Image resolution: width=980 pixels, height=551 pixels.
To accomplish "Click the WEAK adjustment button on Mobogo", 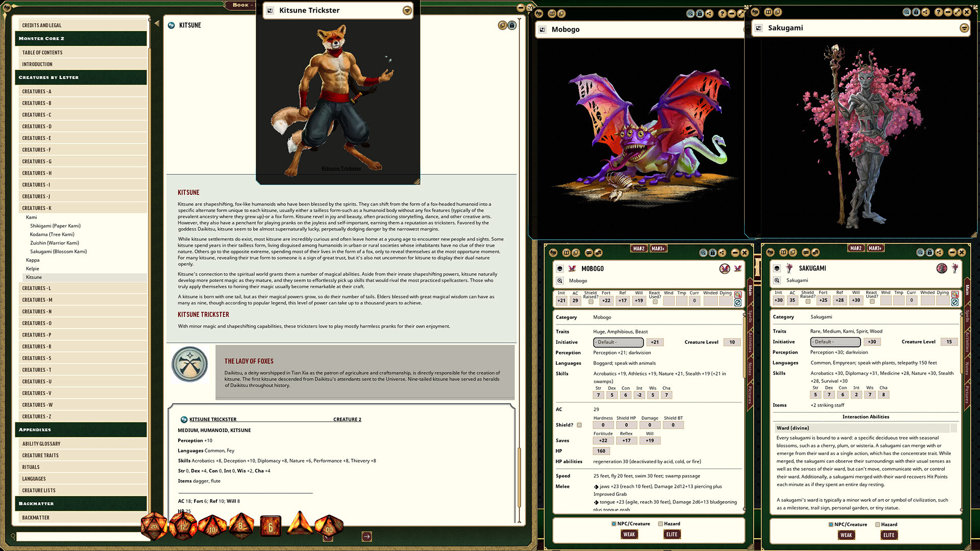I will [x=629, y=534].
